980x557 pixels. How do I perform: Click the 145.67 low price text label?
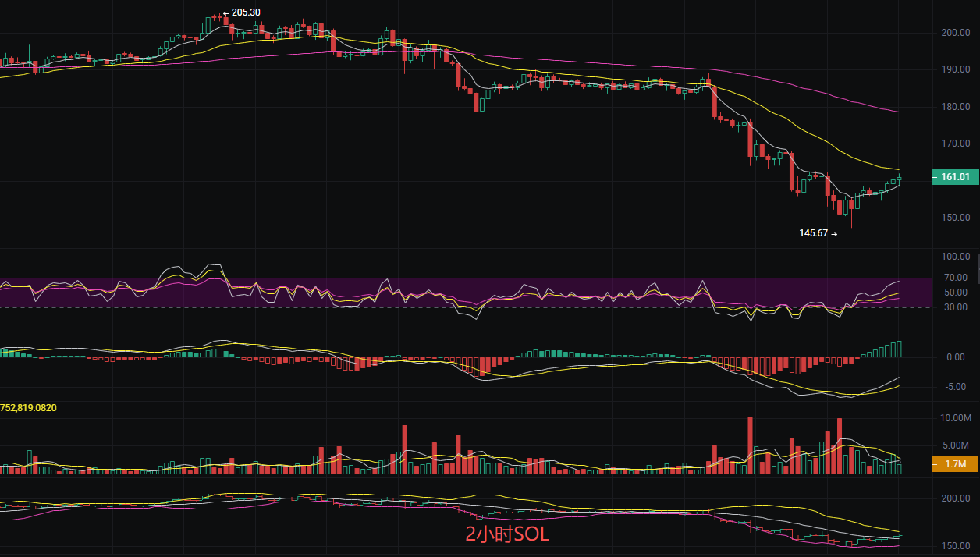[813, 233]
